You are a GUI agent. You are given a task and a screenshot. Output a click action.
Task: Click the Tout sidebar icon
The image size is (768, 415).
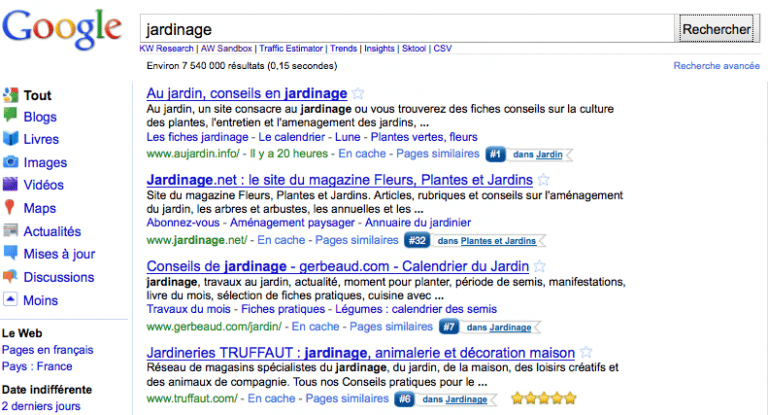click(11, 95)
